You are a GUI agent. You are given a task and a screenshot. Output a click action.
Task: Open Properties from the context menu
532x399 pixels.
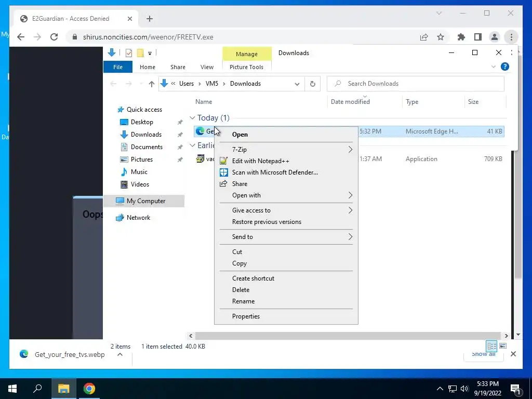[286, 316]
